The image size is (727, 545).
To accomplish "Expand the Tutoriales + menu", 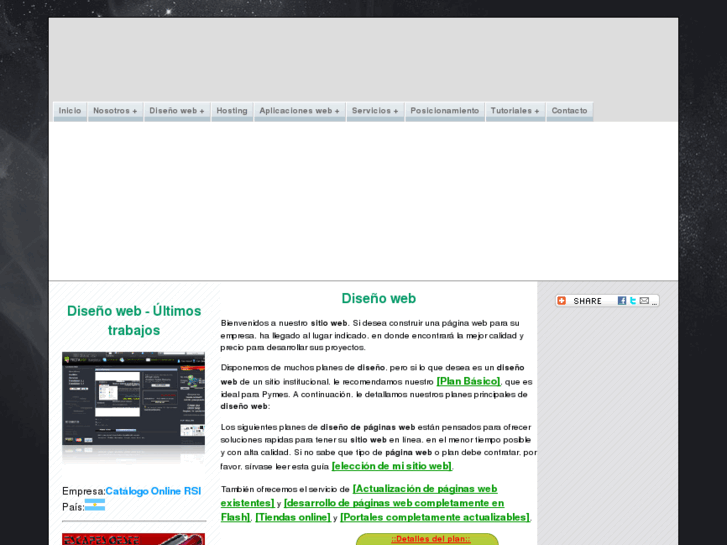I will pyautogui.click(x=515, y=111).
